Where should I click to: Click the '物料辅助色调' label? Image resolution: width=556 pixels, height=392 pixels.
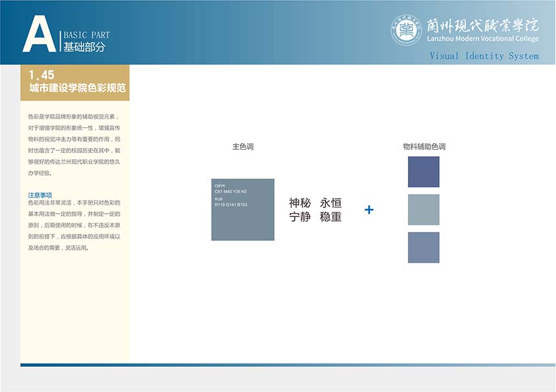[x=423, y=147]
